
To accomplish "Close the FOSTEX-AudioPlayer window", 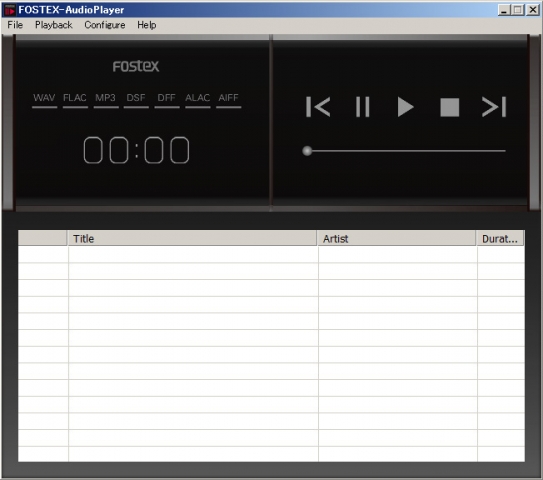I will click(533, 10).
